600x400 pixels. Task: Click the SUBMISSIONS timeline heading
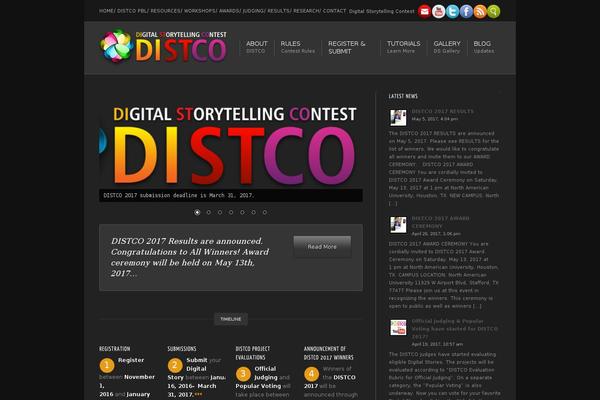182,349
